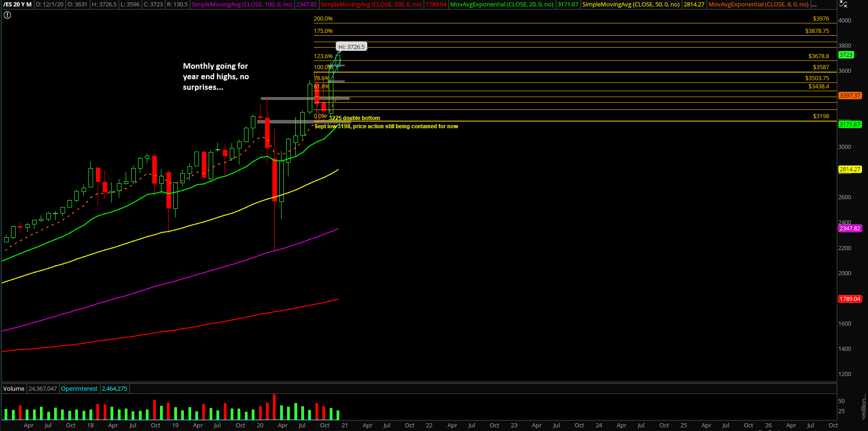The width and height of the screenshot is (868, 431).
Task: Select SimpleMovingAvg 200 study label
Action: [371, 5]
